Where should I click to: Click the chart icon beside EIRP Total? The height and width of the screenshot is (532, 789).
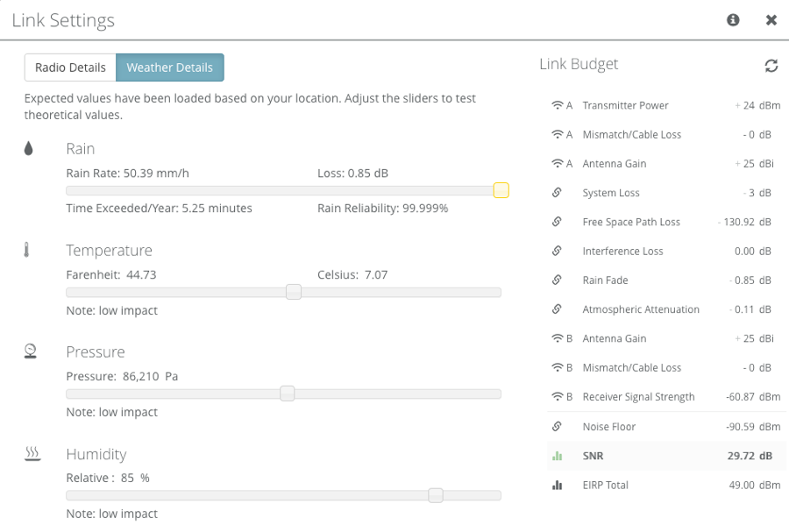[557, 486]
